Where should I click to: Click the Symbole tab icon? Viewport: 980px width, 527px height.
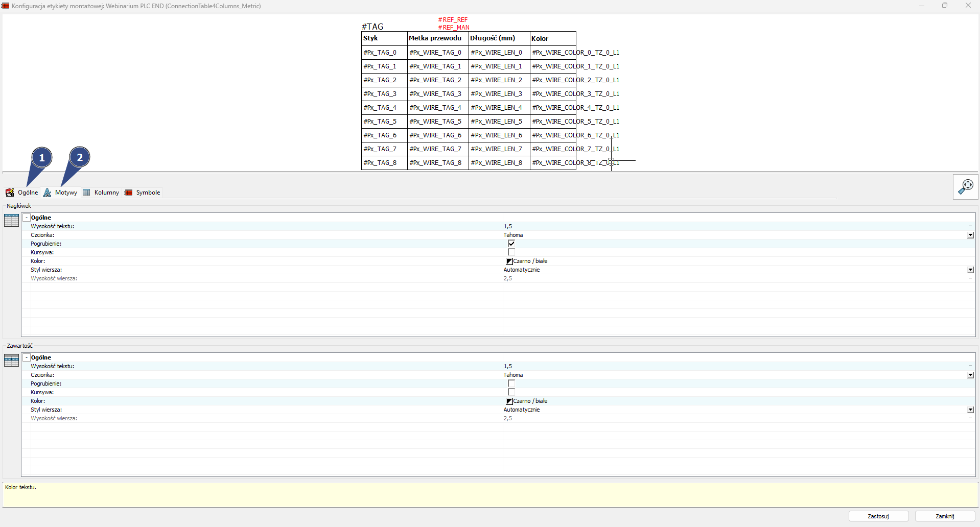click(129, 193)
